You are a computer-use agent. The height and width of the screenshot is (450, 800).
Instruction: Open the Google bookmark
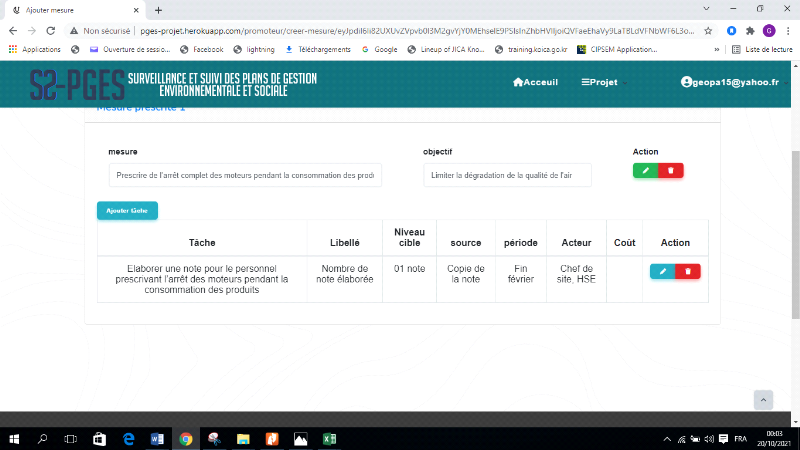pos(379,49)
